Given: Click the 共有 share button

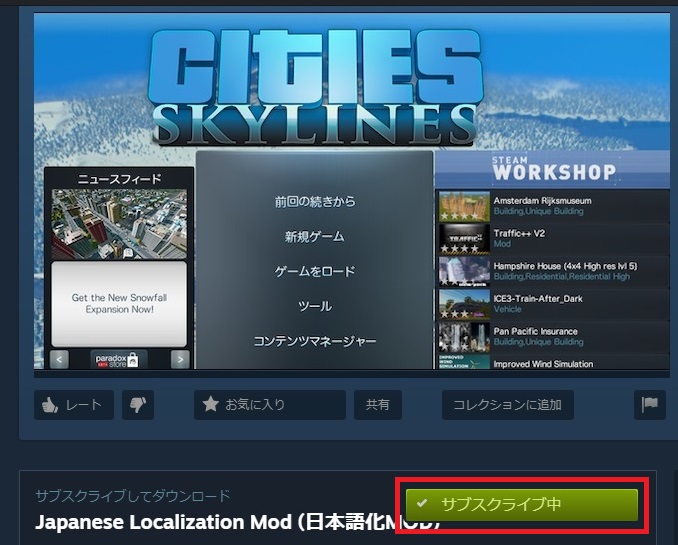Looking at the screenshot, I should [x=378, y=405].
